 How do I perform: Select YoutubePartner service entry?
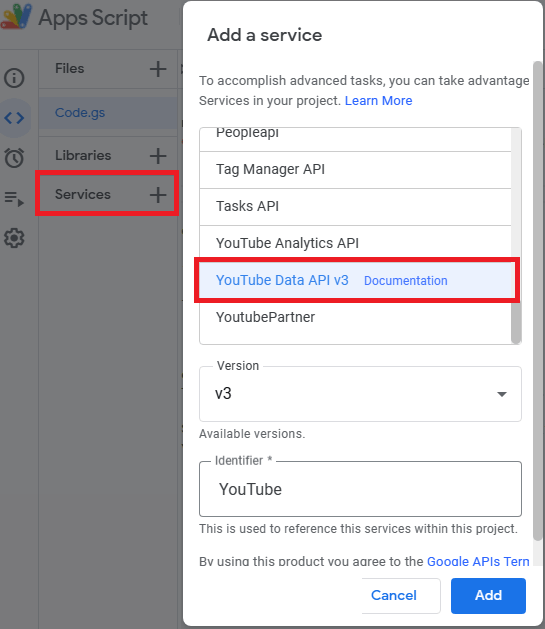pos(355,317)
